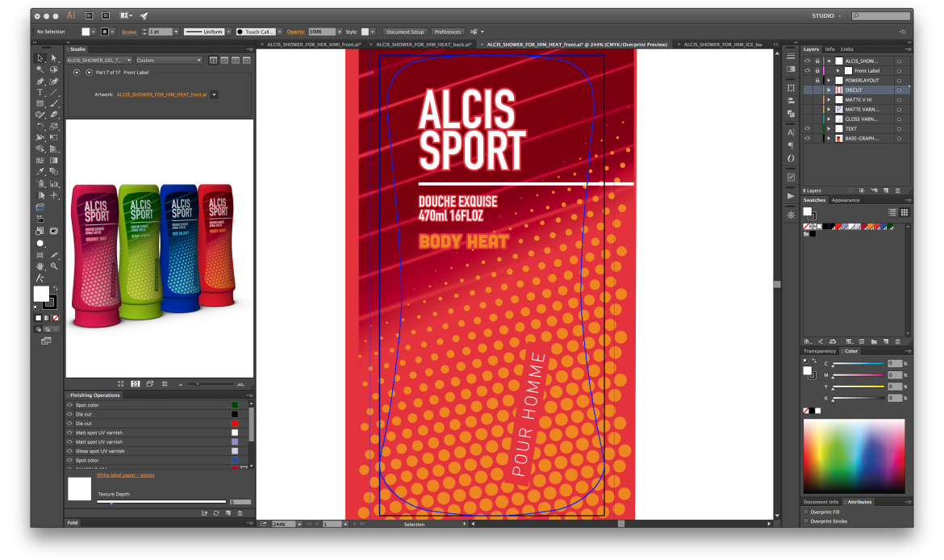Image resolution: width=944 pixels, height=560 pixels.
Task: Open the Character panel icon in dock
Action: 791,132
